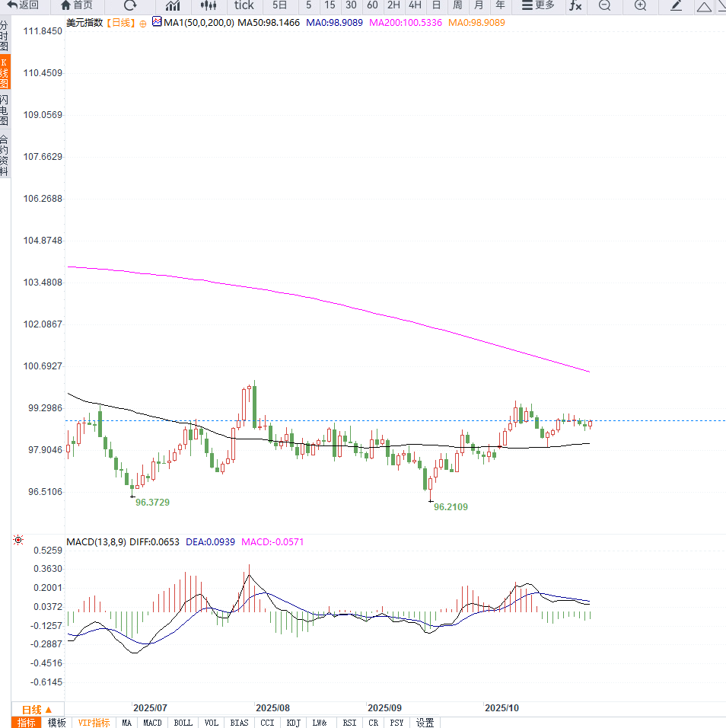The width and height of the screenshot is (726, 728).
Task: Apply the CCI indicator
Action: point(267,723)
